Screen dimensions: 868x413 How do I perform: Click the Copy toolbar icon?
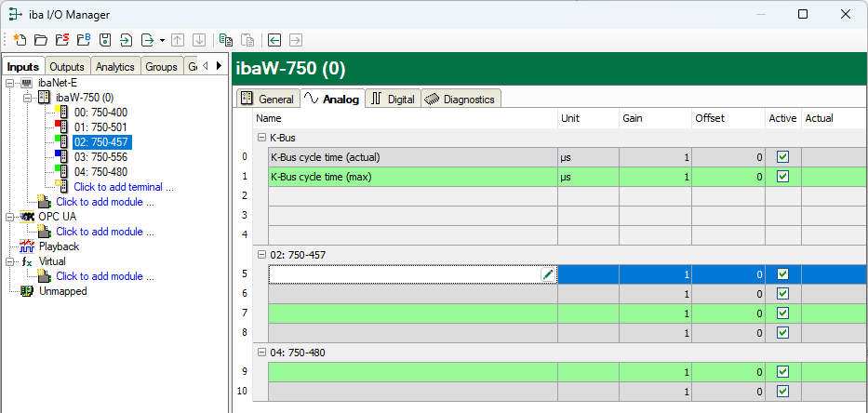(x=225, y=39)
